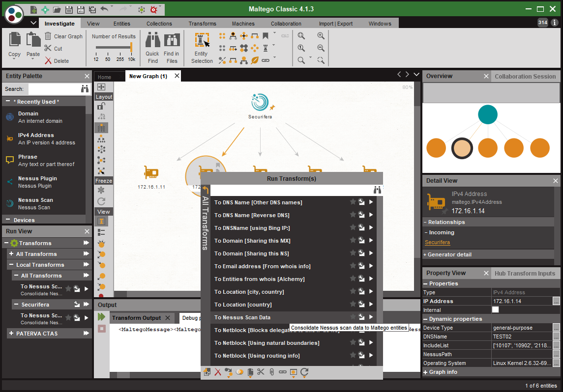This screenshot has height=392, width=563.
Task: Switch to the Home graph tab
Action: coord(104,77)
